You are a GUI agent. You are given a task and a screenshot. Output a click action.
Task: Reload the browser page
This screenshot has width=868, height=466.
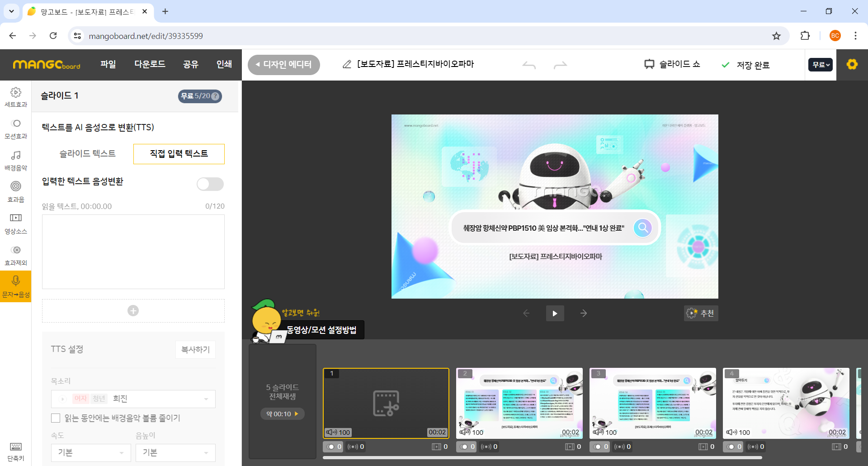tap(53, 36)
